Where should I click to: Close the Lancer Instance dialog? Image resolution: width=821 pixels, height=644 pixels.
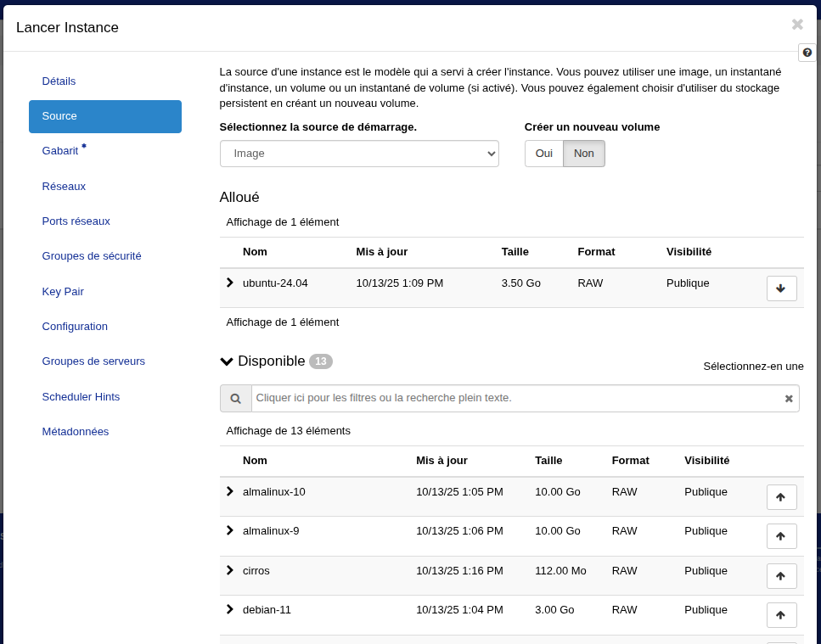(x=796, y=25)
